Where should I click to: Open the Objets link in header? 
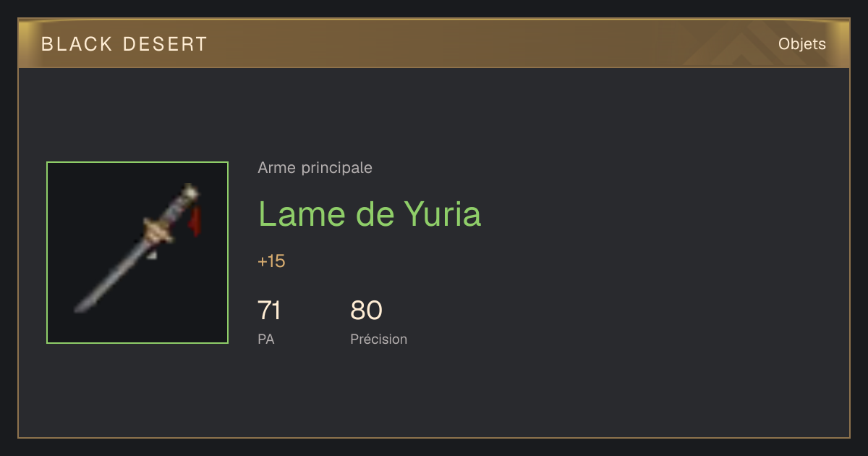pos(801,44)
